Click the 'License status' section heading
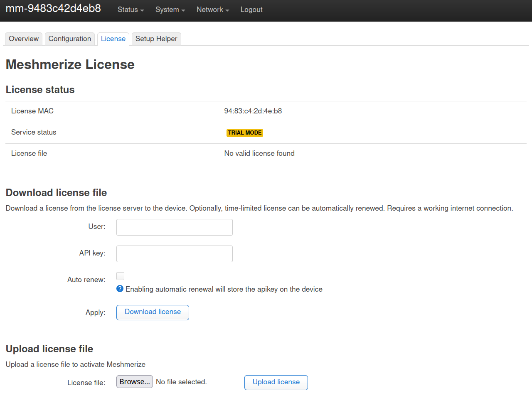 (40, 90)
